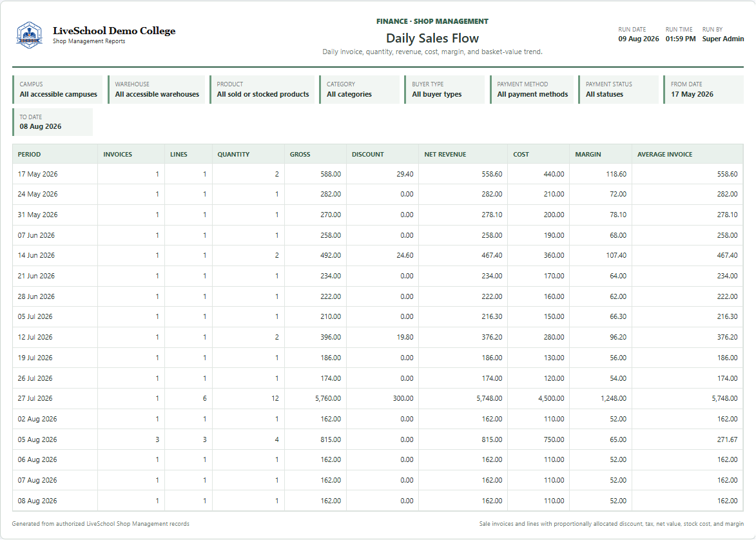This screenshot has width=756, height=540.
Task: Click the LiveSchool Demo College crest logo
Action: 30,35
